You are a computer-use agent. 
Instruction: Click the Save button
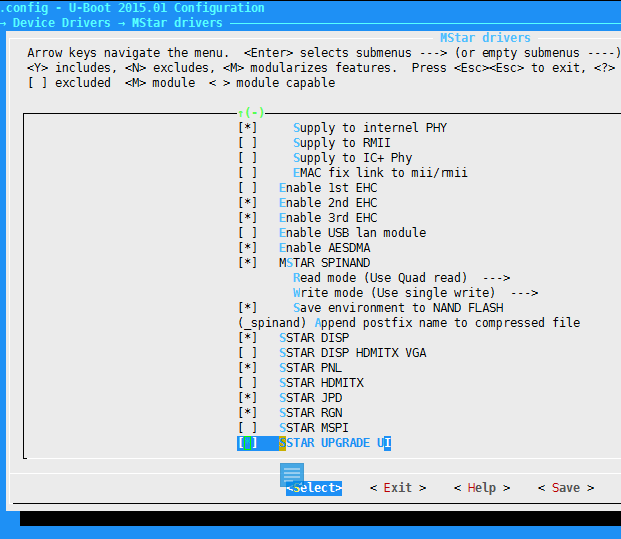565,488
